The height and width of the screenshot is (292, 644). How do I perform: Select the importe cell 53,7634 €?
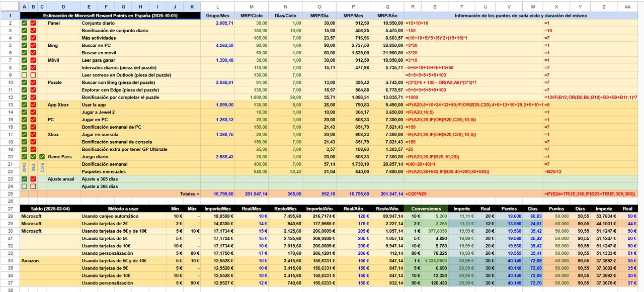pos(604,216)
